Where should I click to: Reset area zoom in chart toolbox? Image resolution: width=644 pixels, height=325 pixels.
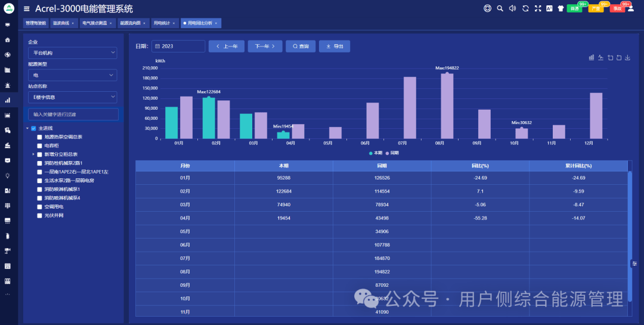click(x=619, y=57)
